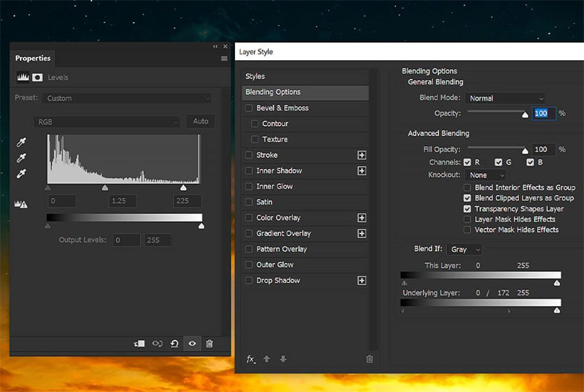Move effect down arrow in Layer Style
Image resolution: width=584 pixels, height=392 pixels.
click(283, 359)
